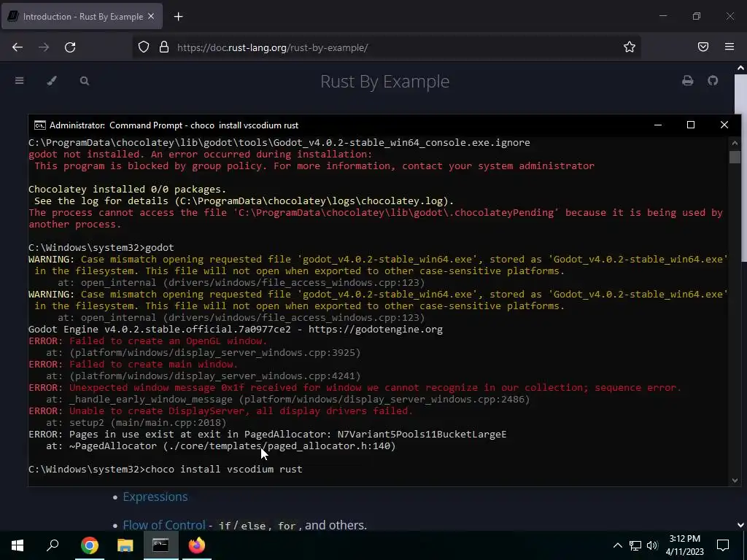Switch to Firefox in the taskbar
This screenshot has width=747, height=560.
196,545
